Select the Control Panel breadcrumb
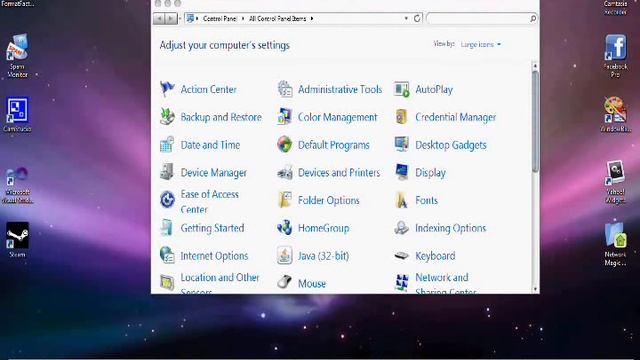The height and width of the screenshot is (360, 640). 220,18
